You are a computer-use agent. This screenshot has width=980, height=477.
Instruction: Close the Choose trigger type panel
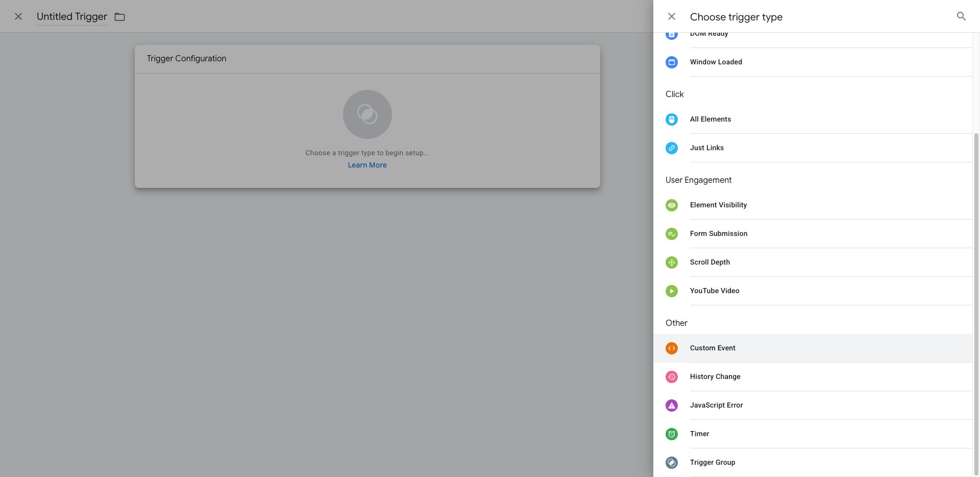click(672, 16)
